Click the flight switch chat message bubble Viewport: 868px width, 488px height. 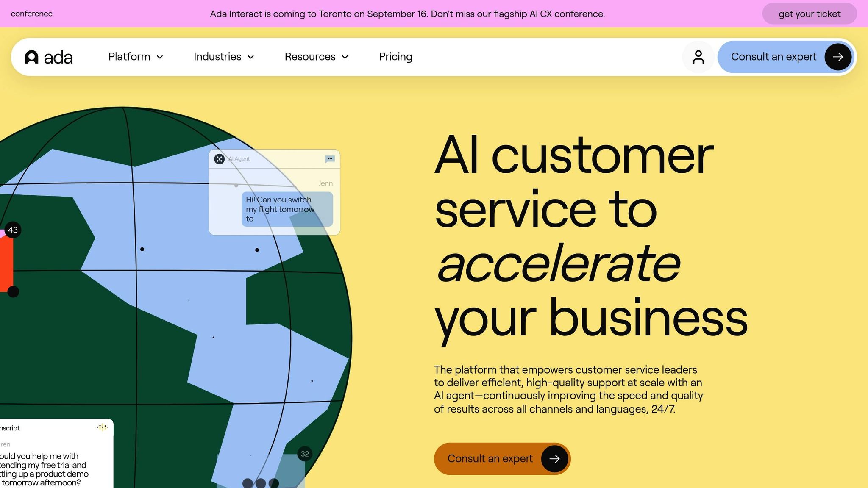(287, 209)
